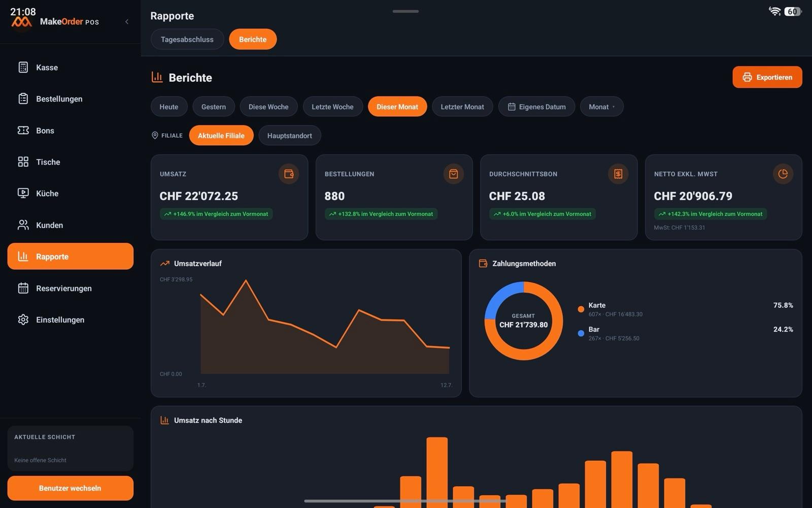Select the Berichte tab

[253, 39]
